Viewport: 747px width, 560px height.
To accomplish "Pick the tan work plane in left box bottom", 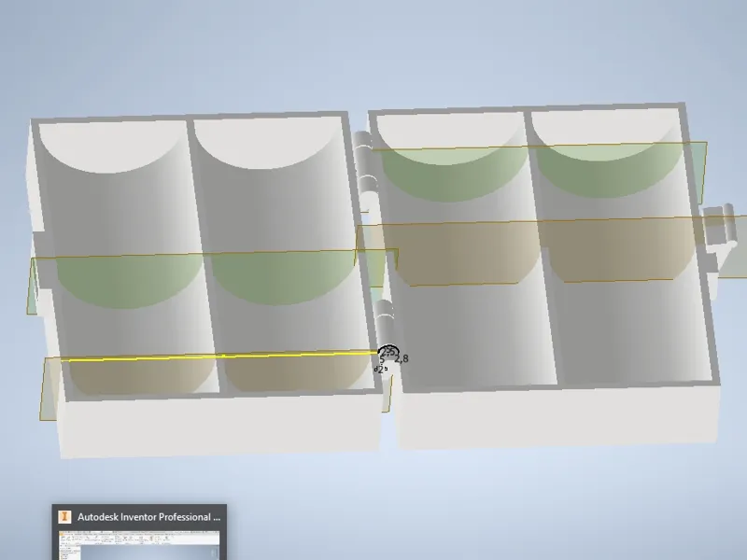I will (215, 376).
